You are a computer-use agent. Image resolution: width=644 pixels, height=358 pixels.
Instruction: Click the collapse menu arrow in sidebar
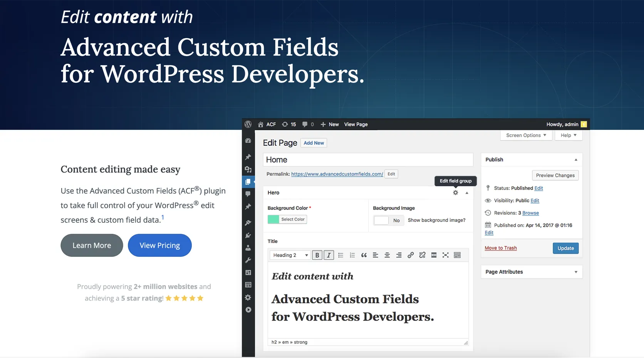pyautogui.click(x=248, y=310)
